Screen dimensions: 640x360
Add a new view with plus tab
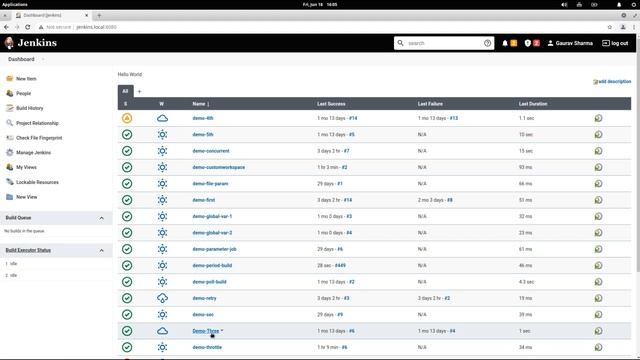[x=139, y=91]
